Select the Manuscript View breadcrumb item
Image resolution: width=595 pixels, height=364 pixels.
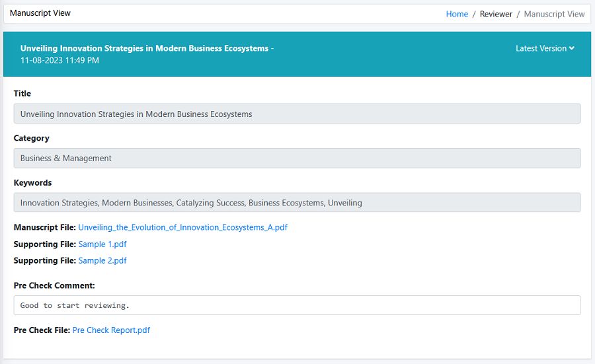point(554,14)
